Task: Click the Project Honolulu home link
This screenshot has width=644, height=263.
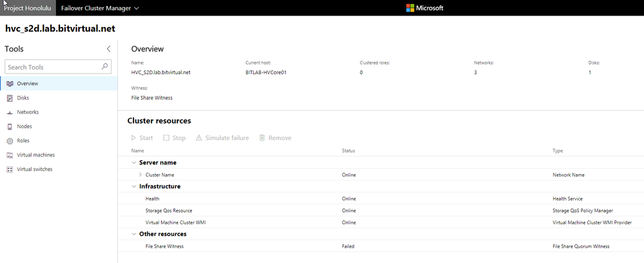Action: pos(28,8)
